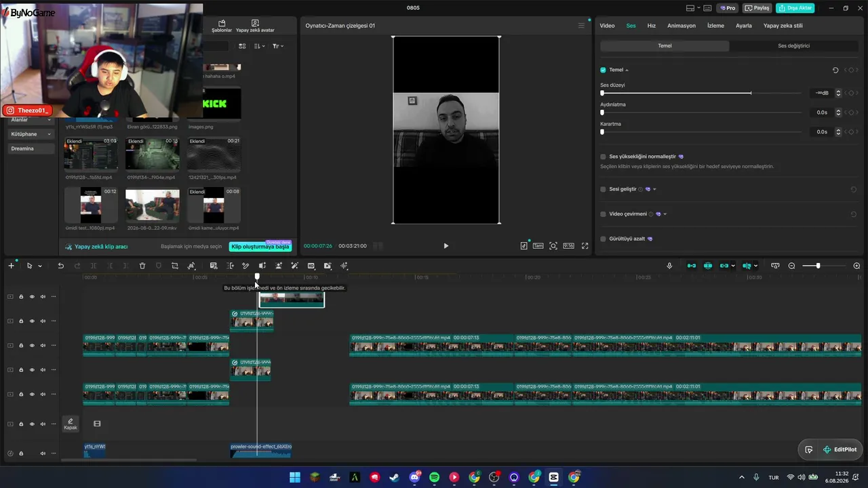The image size is (868, 488).
Task: Reset the Temel audio settings
Action: [x=835, y=70]
